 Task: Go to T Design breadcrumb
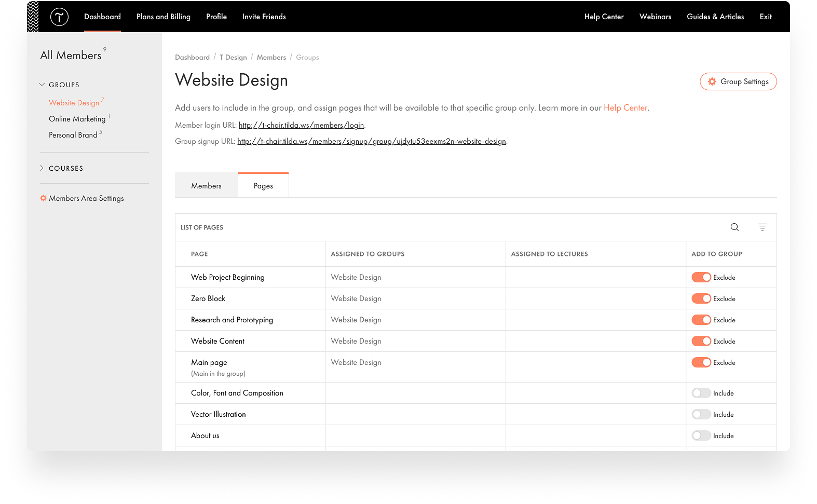point(233,58)
